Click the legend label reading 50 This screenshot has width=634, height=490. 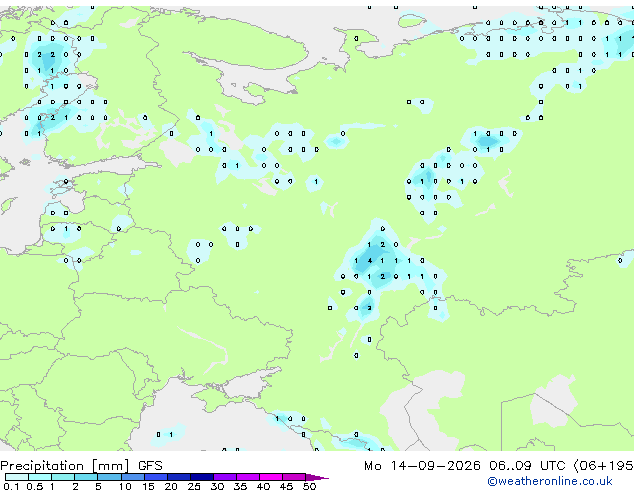point(309,486)
